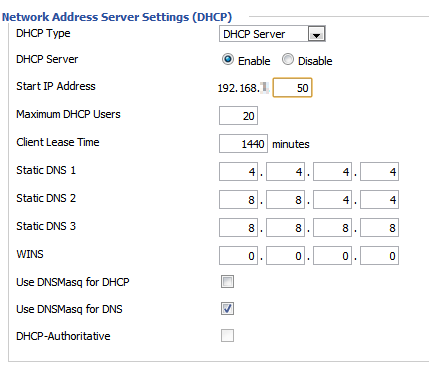This screenshot has width=429, height=370.
Task: Click the Use DNSMasq for DNS label
Action: [x=69, y=309]
